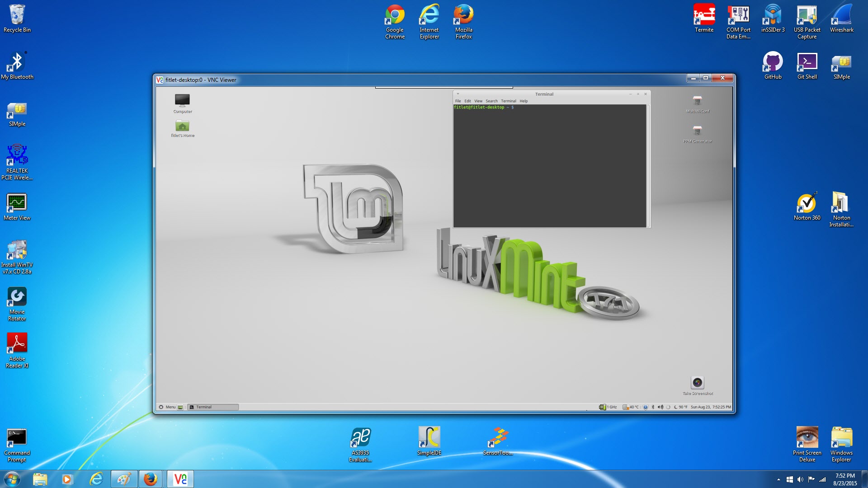Viewport: 868px width, 488px height.
Task: Open the update manager shield icon
Action: (x=646, y=407)
